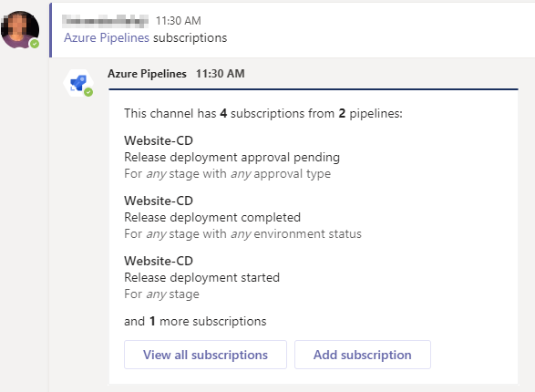Select Release deployment approval pending text
535x392 pixels.
pos(231,158)
